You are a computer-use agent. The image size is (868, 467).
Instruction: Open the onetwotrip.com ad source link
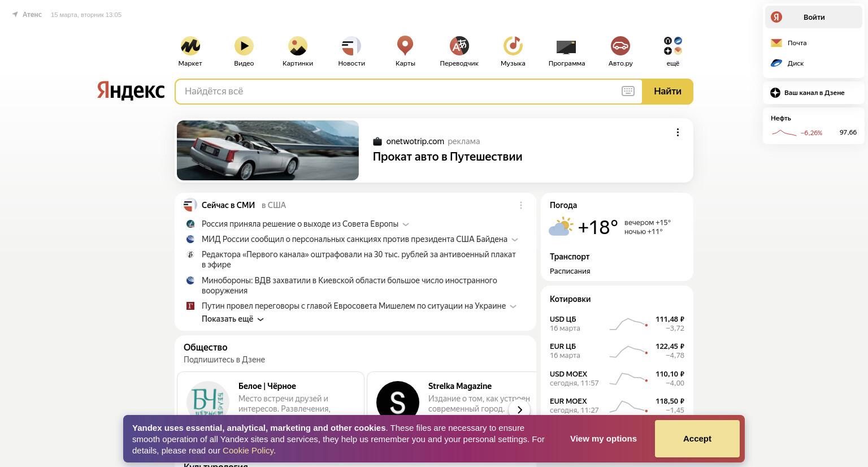tap(415, 141)
